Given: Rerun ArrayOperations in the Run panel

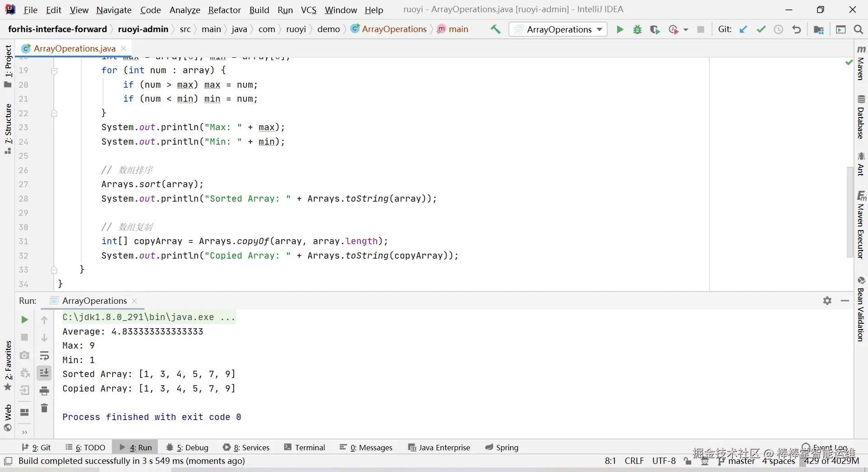Looking at the screenshot, I should point(25,320).
